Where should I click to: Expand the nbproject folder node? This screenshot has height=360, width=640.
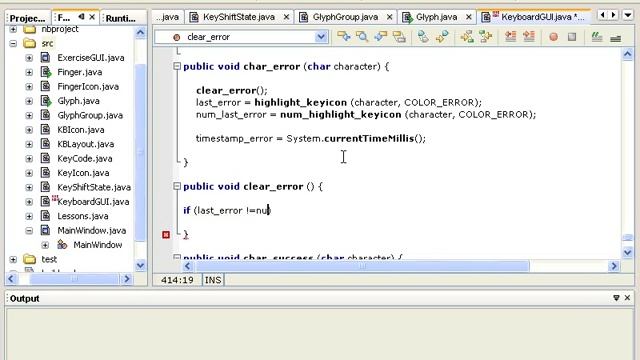[x=13, y=29]
